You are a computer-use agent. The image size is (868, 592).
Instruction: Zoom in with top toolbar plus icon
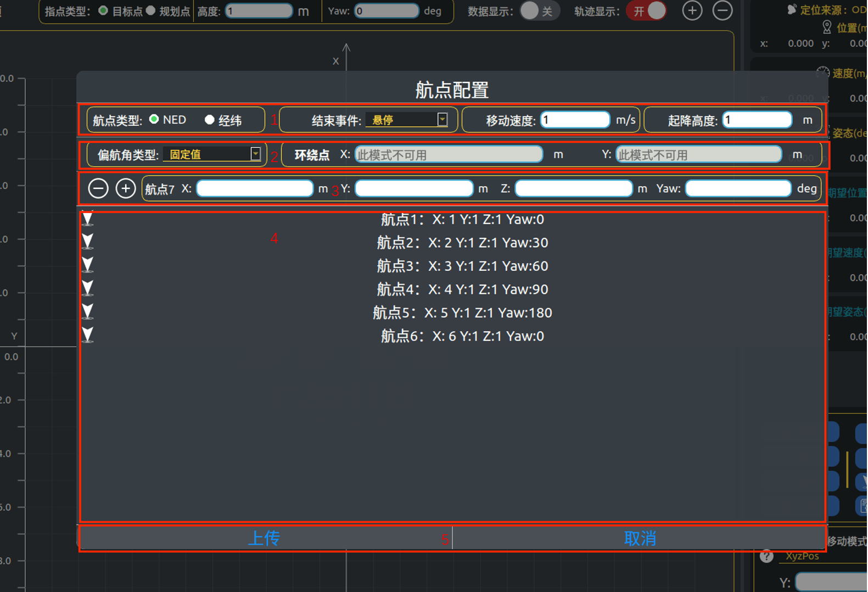point(692,10)
